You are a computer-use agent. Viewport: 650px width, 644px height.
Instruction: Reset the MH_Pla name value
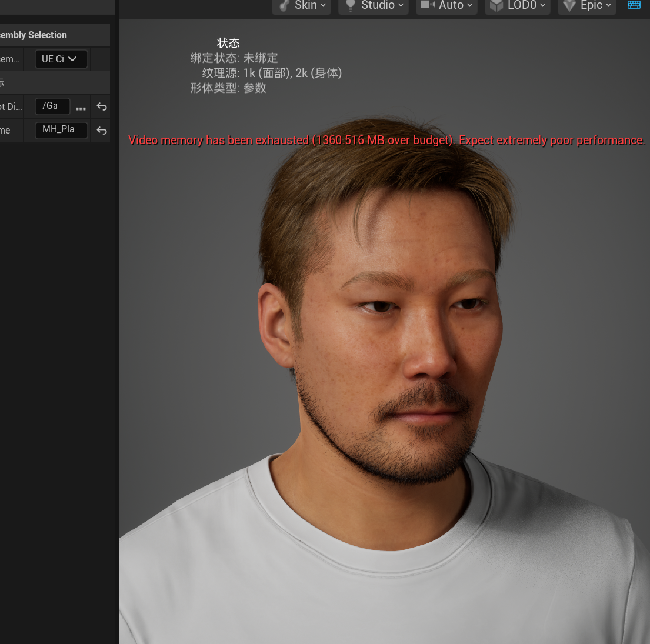tap(102, 131)
